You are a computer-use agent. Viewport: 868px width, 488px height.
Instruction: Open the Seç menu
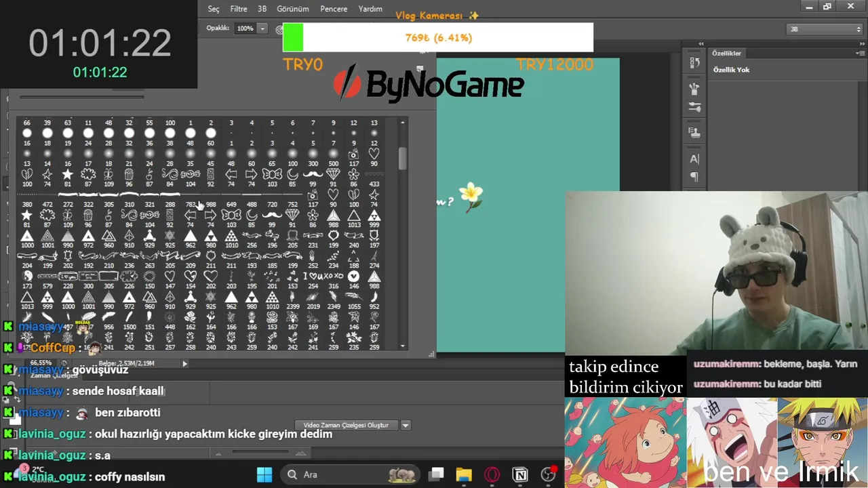pyautogui.click(x=214, y=9)
